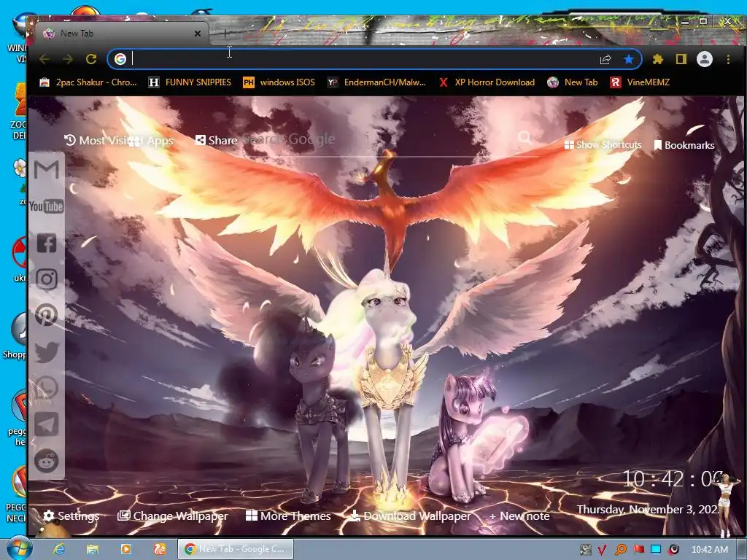
Task: Open New Tab bookmark in bookmarks bar
Action: 572,82
